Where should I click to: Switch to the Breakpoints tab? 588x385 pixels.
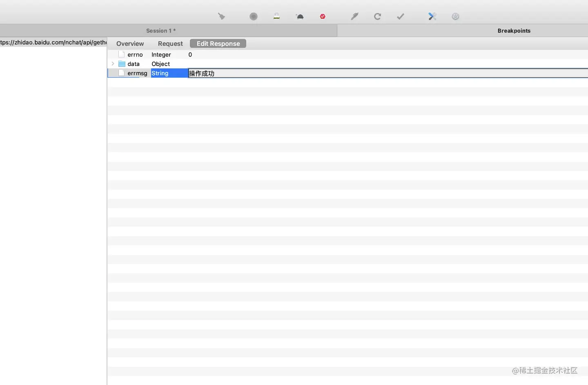pyautogui.click(x=514, y=31)
